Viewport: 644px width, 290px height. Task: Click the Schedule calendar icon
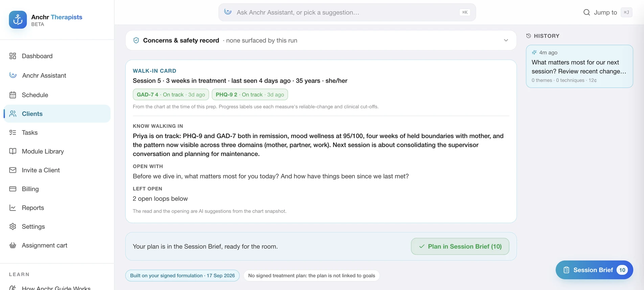pos(13,95)
